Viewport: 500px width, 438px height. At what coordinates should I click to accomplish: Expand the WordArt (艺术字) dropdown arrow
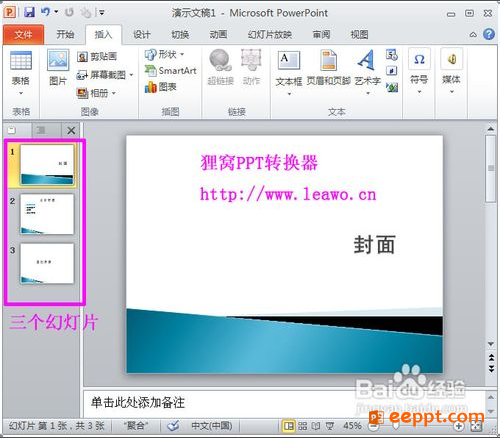(x=368, y=94)
